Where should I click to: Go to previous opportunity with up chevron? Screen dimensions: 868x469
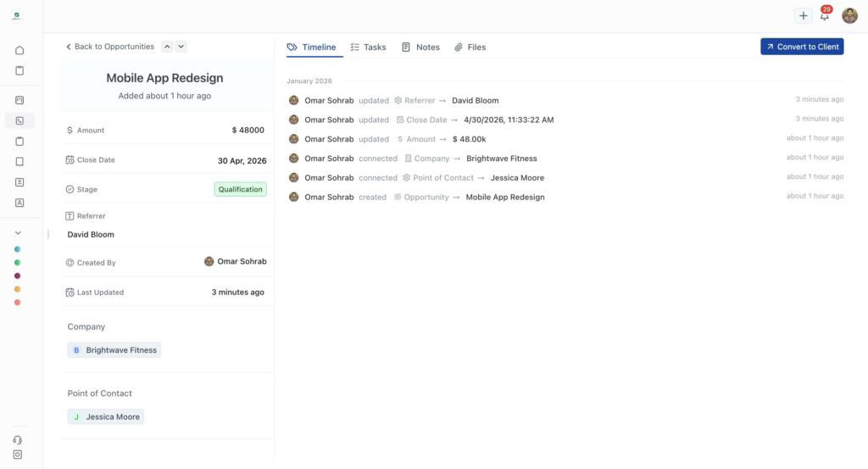pos(167,47)
